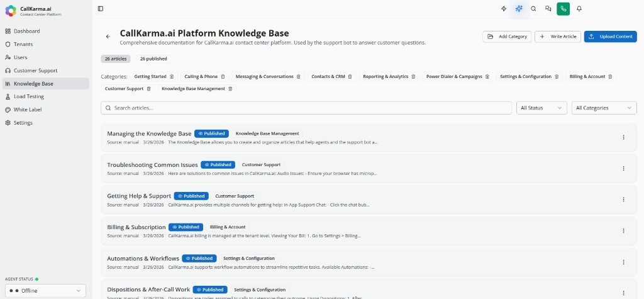Click Published badge on Dispositions & After-Call Work

(x=210, y=290)
